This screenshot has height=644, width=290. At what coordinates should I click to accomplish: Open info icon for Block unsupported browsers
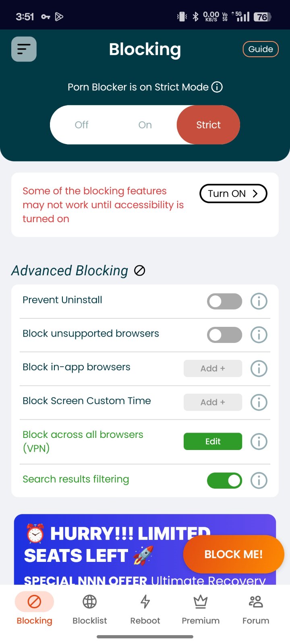259,335
